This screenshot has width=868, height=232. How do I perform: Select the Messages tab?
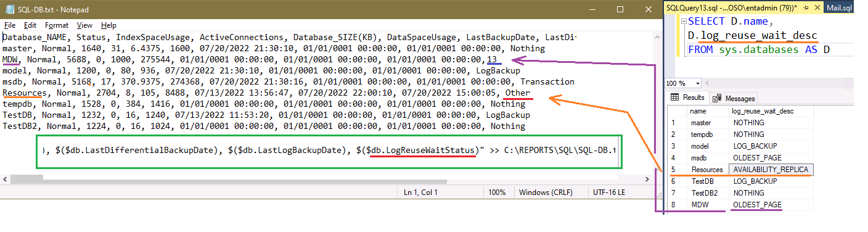point(733,98)
